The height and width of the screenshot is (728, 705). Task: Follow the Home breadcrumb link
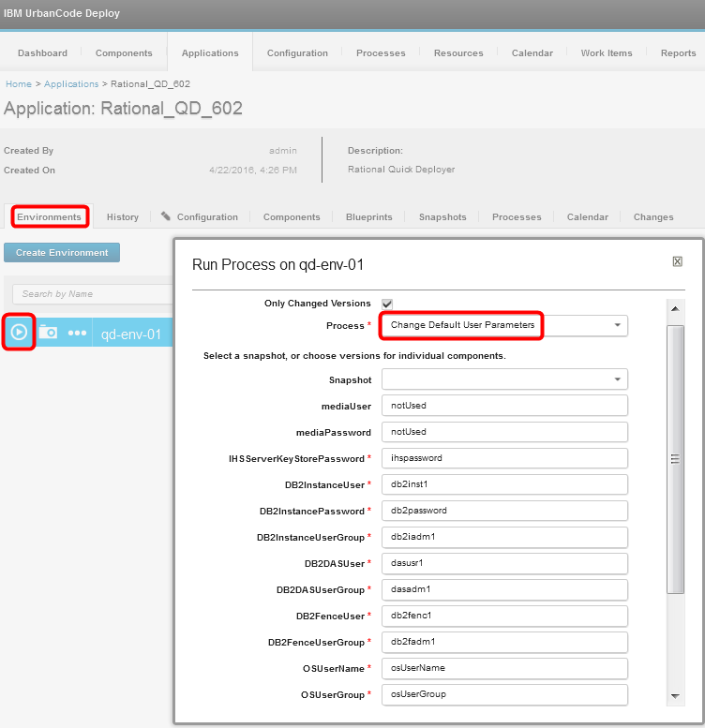(18, 84)
